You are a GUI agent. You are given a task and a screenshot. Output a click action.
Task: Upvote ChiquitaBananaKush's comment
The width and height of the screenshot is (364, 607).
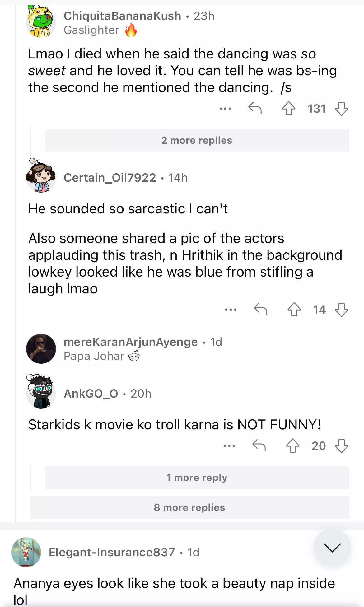[x=288, y=109]
